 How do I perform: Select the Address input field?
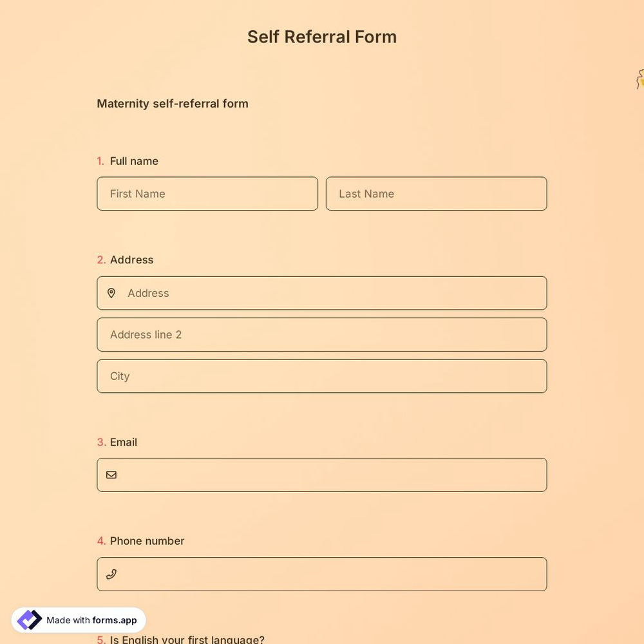click(x=290, y=293)
